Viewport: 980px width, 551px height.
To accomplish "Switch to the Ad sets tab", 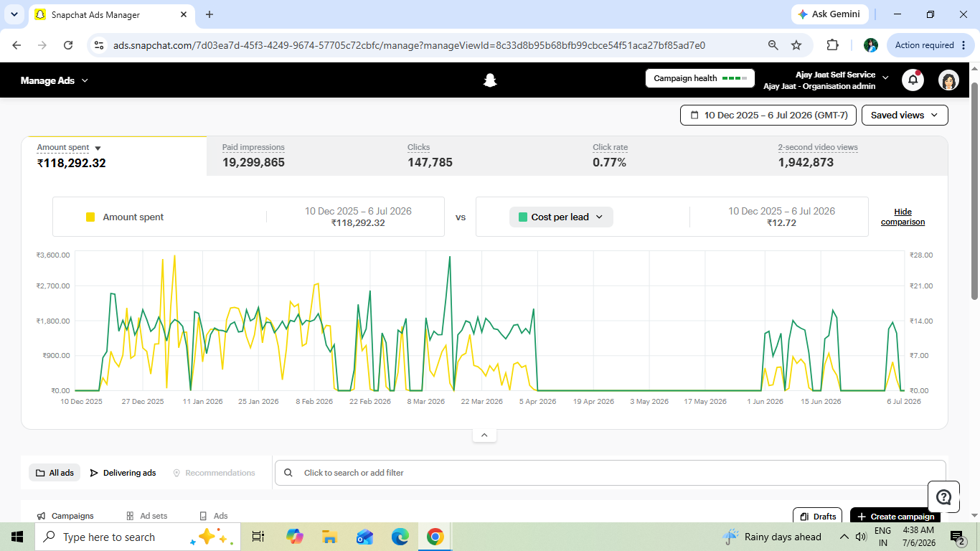I will coord(146,516).
